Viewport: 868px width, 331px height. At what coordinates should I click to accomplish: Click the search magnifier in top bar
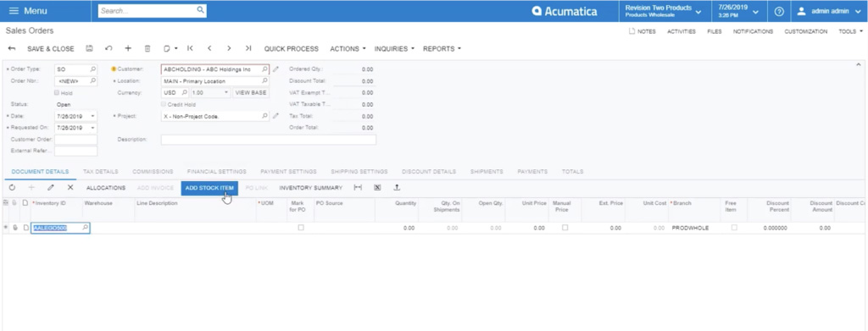200,10
